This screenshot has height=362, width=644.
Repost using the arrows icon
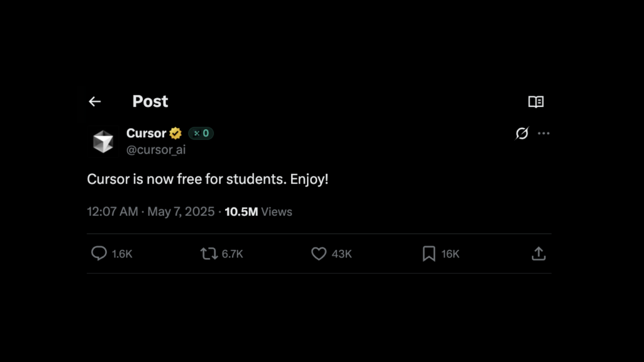point(209,253)
